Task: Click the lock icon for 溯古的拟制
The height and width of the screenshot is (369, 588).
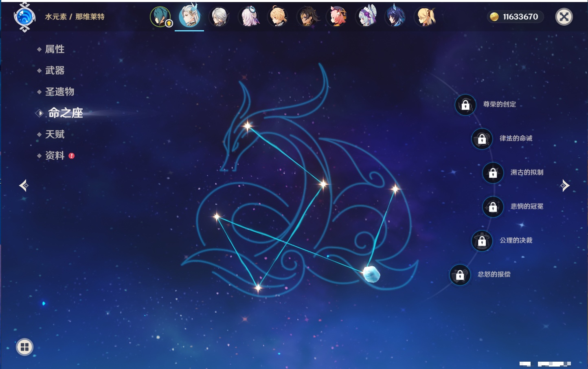Action: coord(493,173)
